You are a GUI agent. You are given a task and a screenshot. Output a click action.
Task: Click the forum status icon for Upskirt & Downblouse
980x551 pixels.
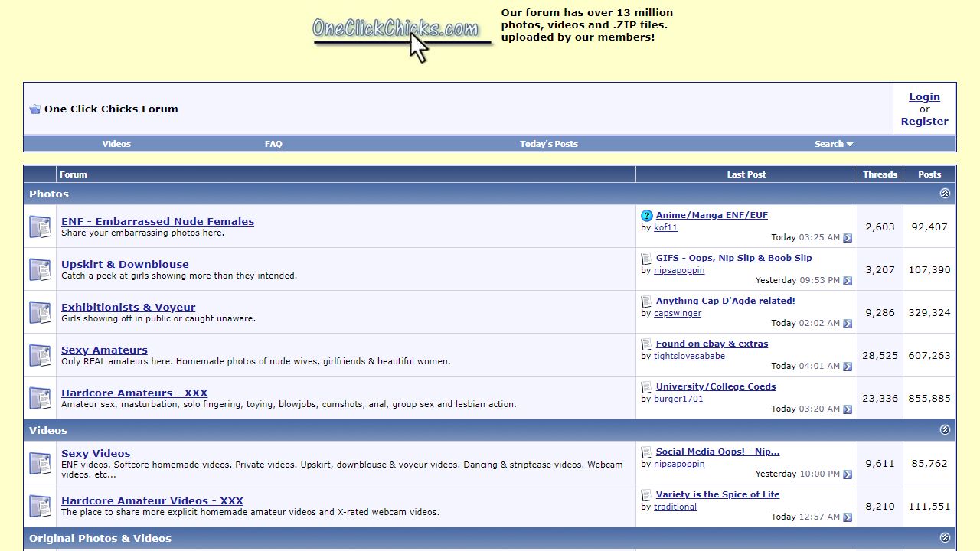point(40,269)
